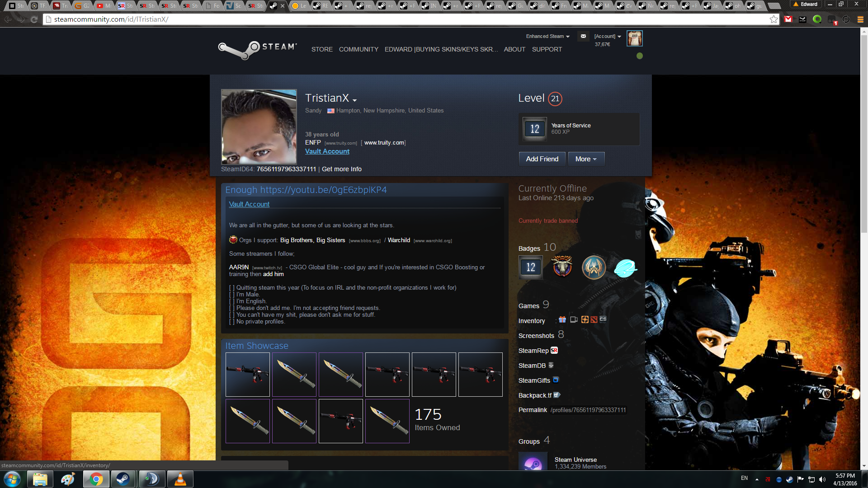Click the envelope inbox icon in header
Image resolution: width=868 pixels, height=488 pixels.
(583, 36)
